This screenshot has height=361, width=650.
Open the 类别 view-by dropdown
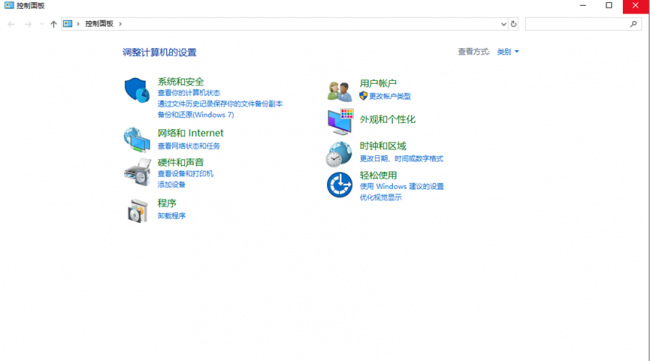[508, 52]
